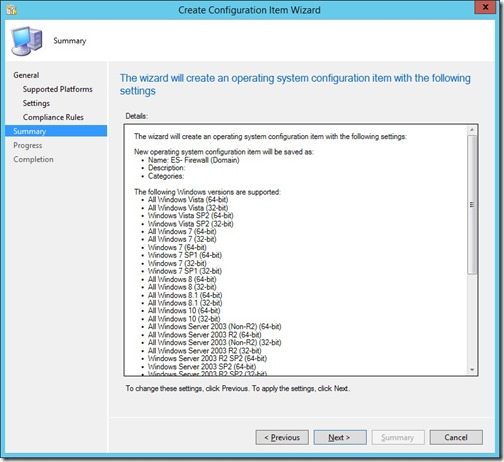504x462 pixels.
Task: Click 'All Windows 10 (32-bit)' entry
Action: pos(184,319)
